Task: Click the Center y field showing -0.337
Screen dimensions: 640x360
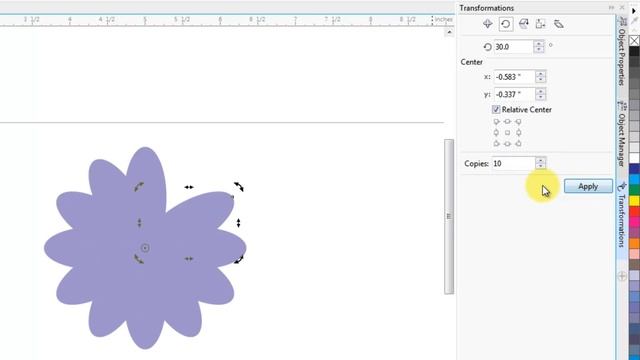Action: (514, 94)
